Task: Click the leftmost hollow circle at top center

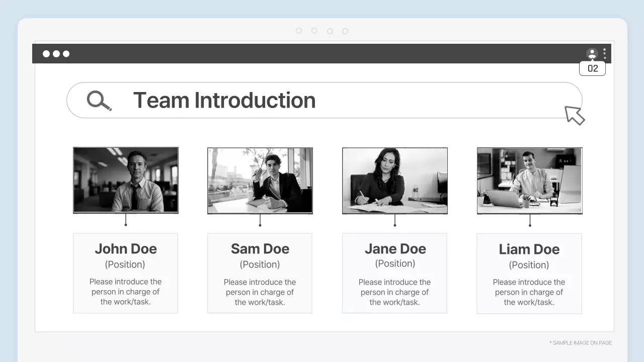Action: point(299,31)
